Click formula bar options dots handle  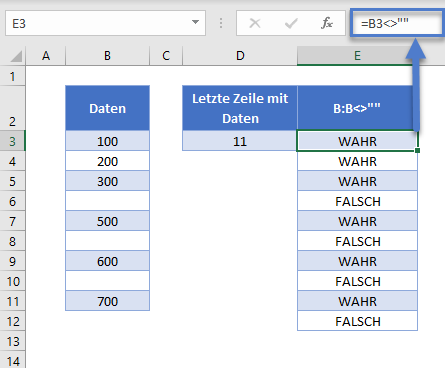coord(221,23)
